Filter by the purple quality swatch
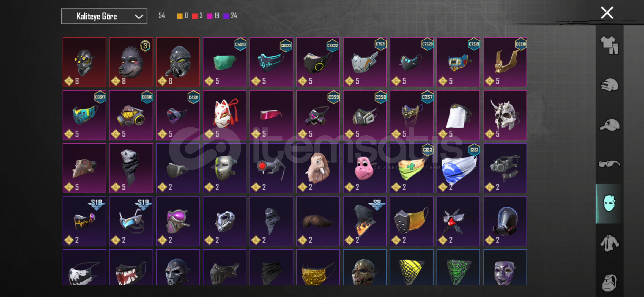This screenshot has height=297, width=644. [226, 16]
